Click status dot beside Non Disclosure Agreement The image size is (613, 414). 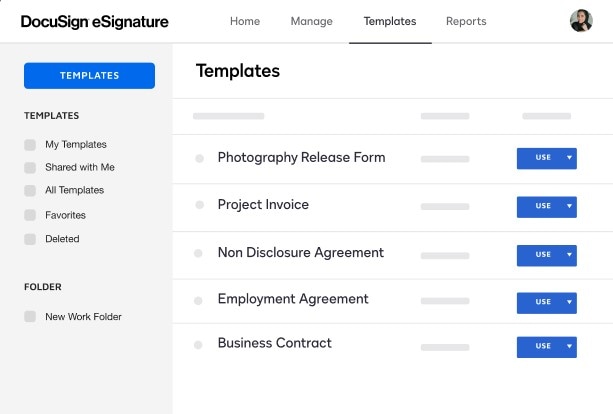(199, 254)
